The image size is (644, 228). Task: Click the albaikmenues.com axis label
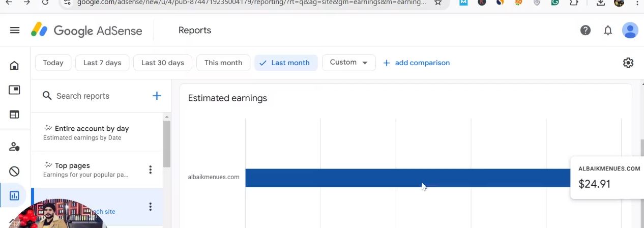tap(214, 177)
